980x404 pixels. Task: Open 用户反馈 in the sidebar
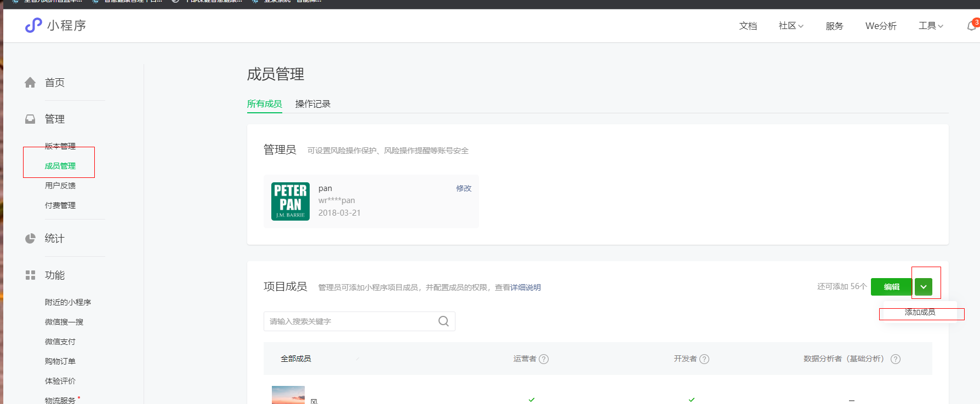tap(60, 186)
